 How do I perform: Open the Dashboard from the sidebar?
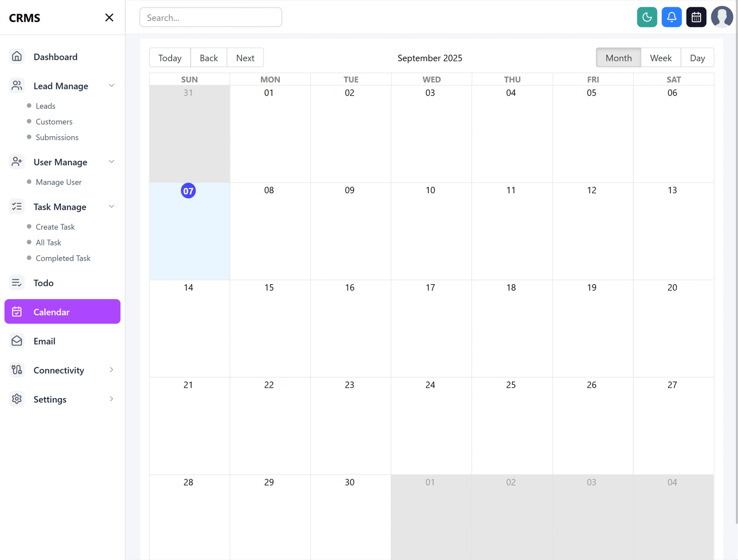pyautogui.click(x=55, y=57)
